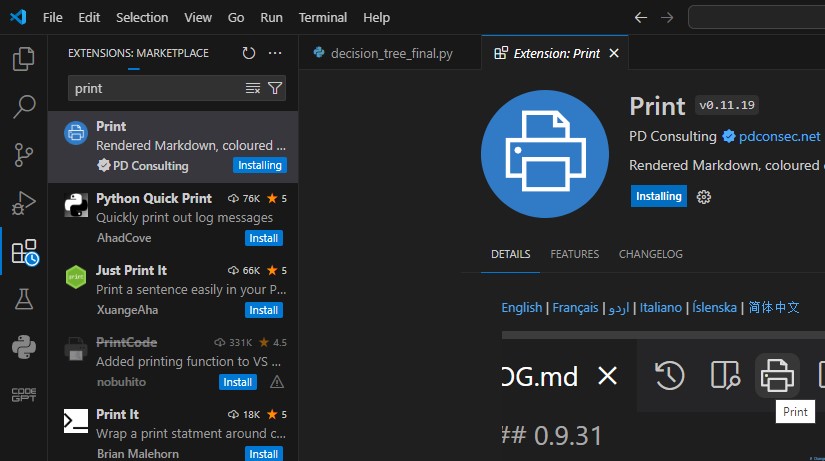Image resolution: width=825 pixels, height=461 pixels.
Task: Open the Run menu
Action: coord(271,17)
